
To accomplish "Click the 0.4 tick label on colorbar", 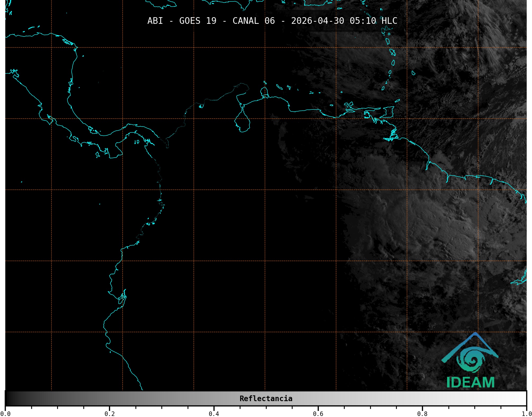I will pos(214,414).
